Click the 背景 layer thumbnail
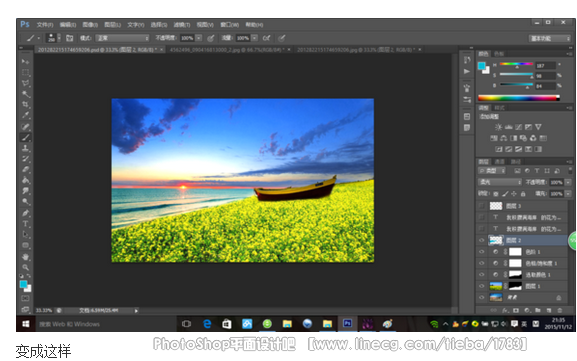Screen dimensions: 577x361 pos(496,297)
